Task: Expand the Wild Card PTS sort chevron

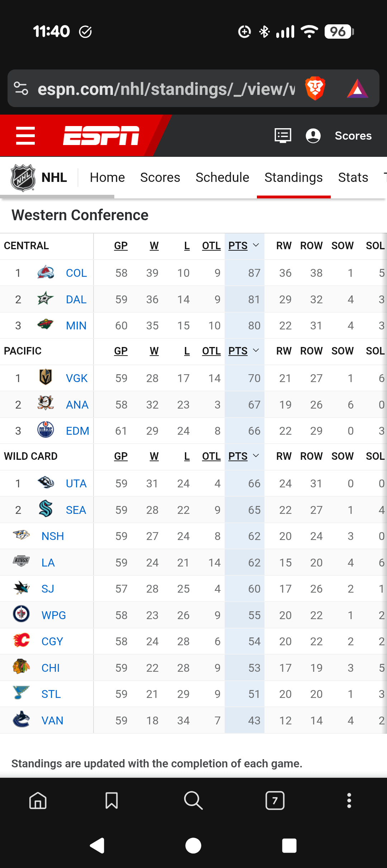Action: (x=256, y=456)
